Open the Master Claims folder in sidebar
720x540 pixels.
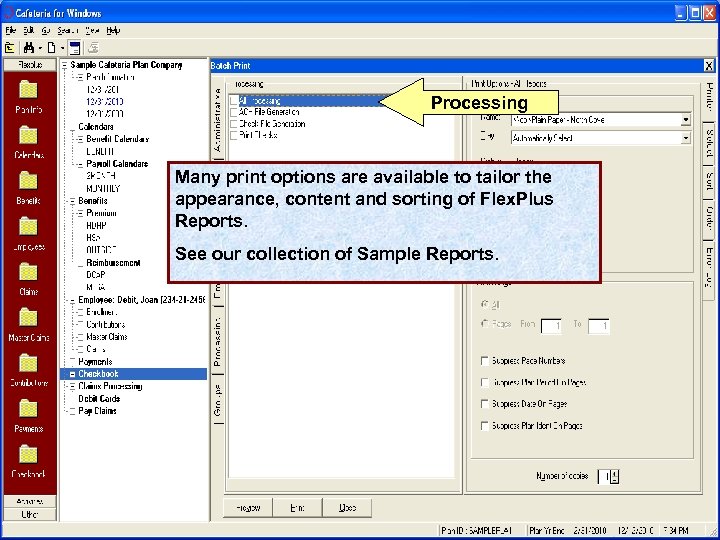(28, 324)
